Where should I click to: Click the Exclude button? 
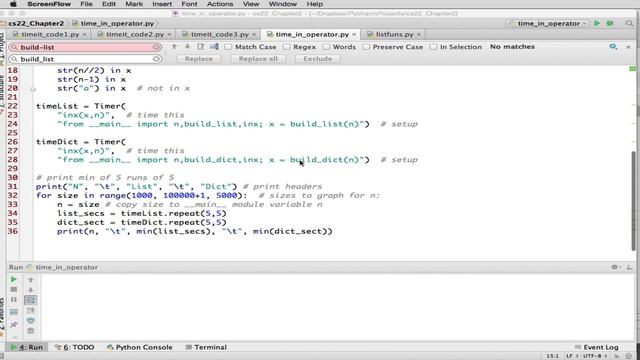click(x=318, y=59)
